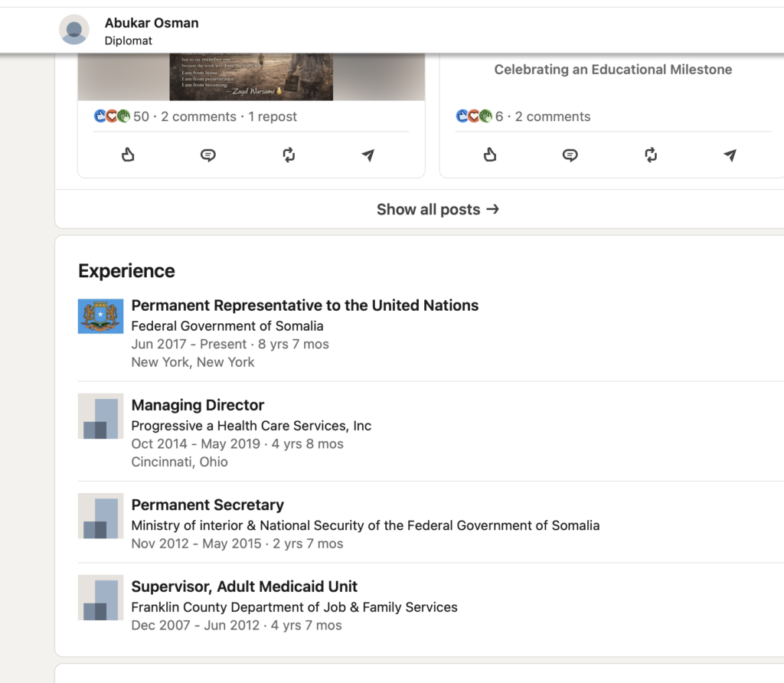Open Permanent Representative to the United Nations entry
The image size is (784, 683).
(x=305, y=306)
